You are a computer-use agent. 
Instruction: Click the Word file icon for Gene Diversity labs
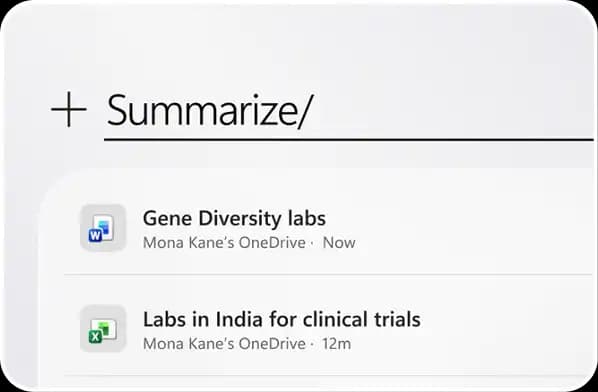pos(103,228)
